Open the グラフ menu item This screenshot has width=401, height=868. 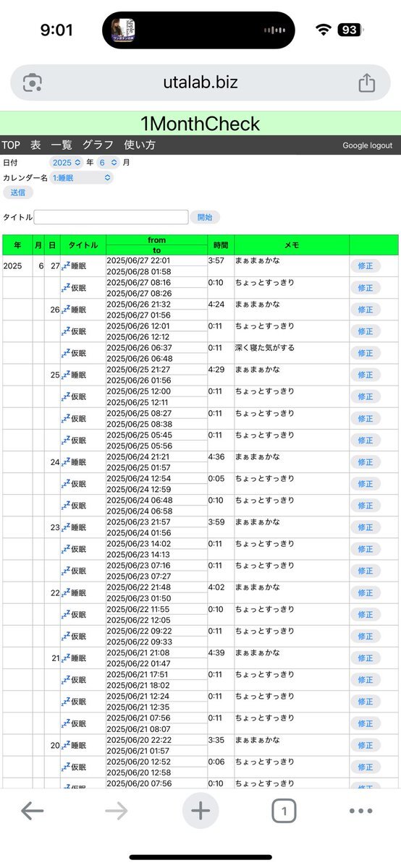[x=98, y=145]
